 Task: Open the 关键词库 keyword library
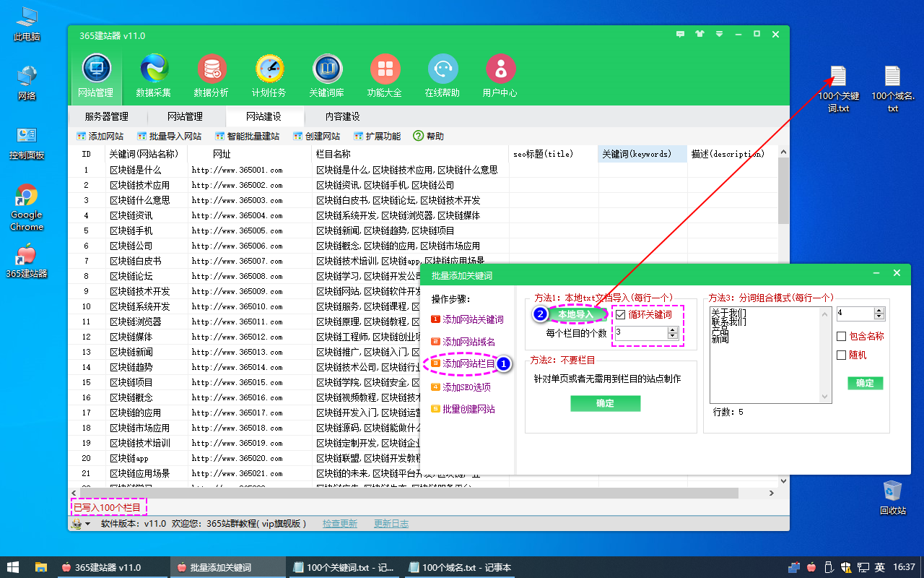[327, 77]
